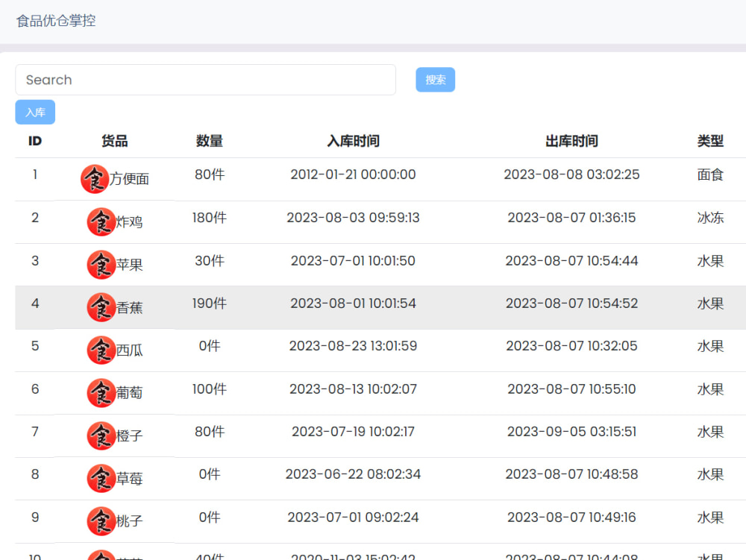Click the 西瓜 product icon

tap(101, 350)
